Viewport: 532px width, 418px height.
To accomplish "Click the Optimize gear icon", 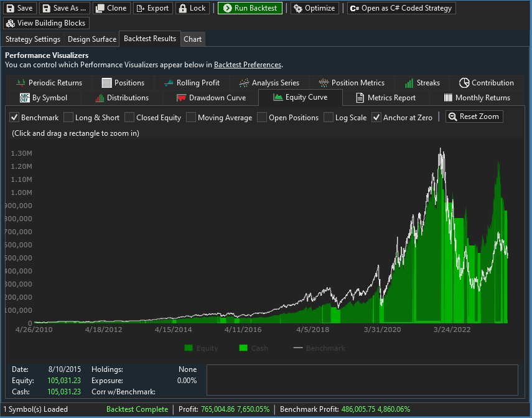I will [297, 8].
